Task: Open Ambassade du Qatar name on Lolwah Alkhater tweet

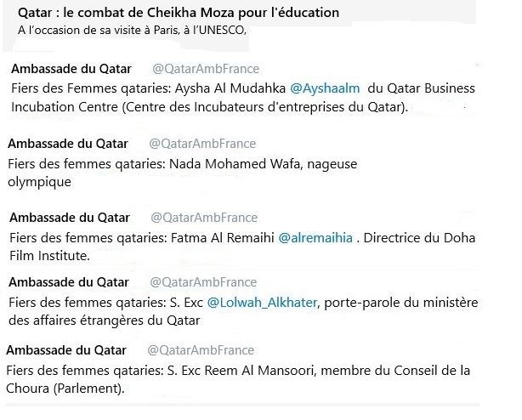Action: tap(69, 282)
